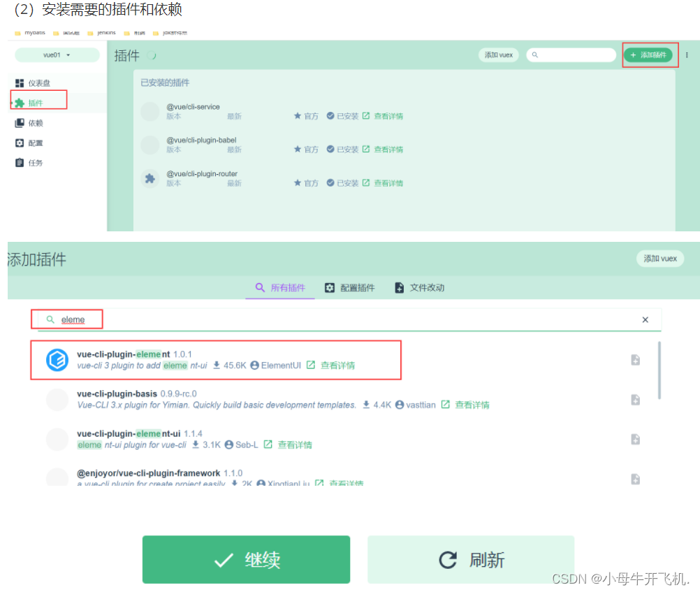This screenshot has width=700, height=592.
Task: Open the 仪表盘 dashboard sidebar icon
Action: click(x=19, y=83)
